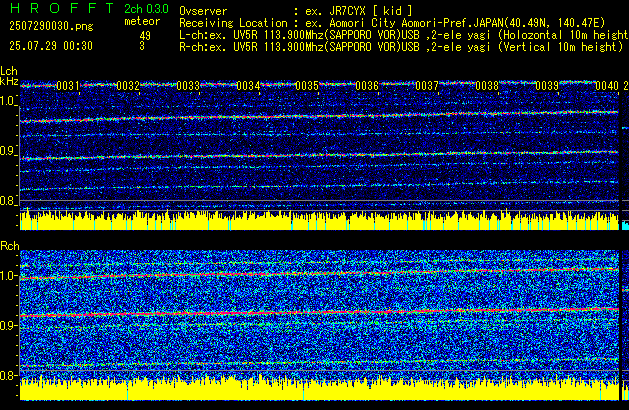Screen dimensions: 629x410
Task: Click the L-ch receiver description line
Action: [404, 35]
